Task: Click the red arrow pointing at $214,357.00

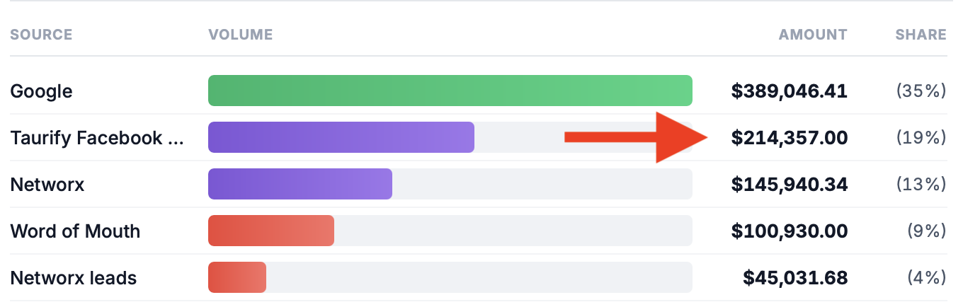Action: click(x=637, y=137)
